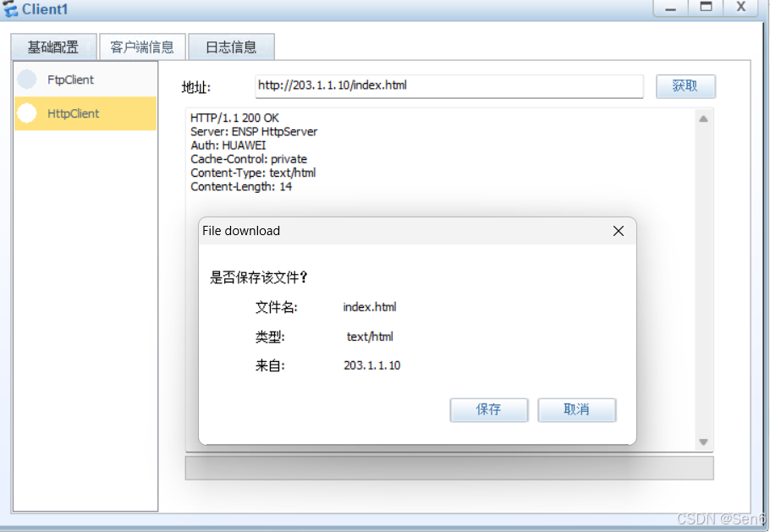Select the HttpClient entry label

pos(73,113)
